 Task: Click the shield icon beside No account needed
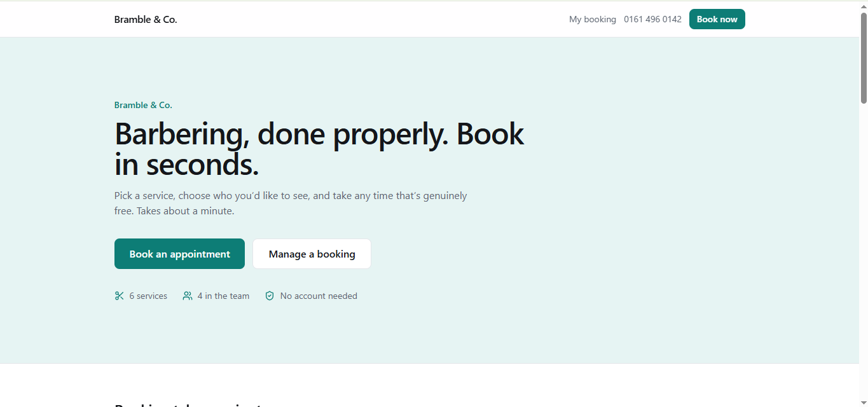[x=270, y=296]
